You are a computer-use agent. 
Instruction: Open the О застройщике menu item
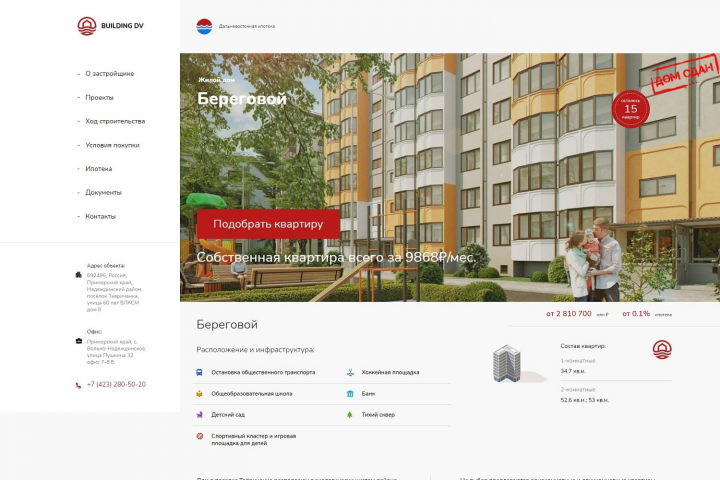110,73
